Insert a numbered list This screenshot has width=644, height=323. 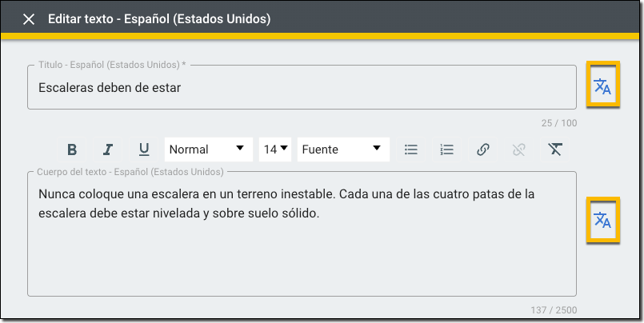pyautogui.click(x=447, y=150)
